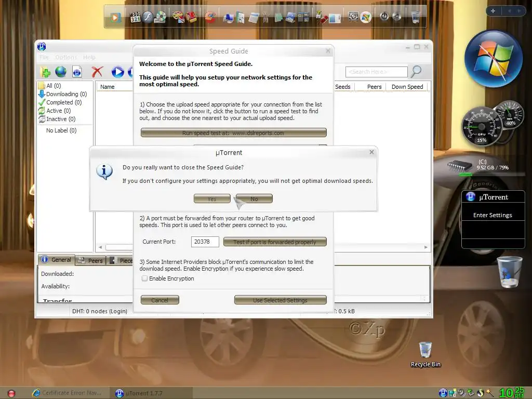
Task: Open the pictures dock icon
Action: [x=290, y=17]
